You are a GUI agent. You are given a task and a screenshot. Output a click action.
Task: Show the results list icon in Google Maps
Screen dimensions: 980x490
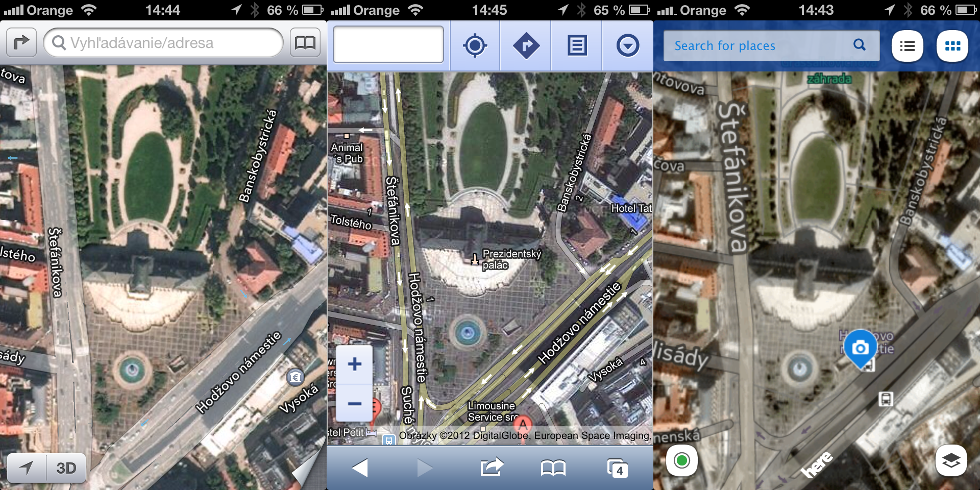577,45
